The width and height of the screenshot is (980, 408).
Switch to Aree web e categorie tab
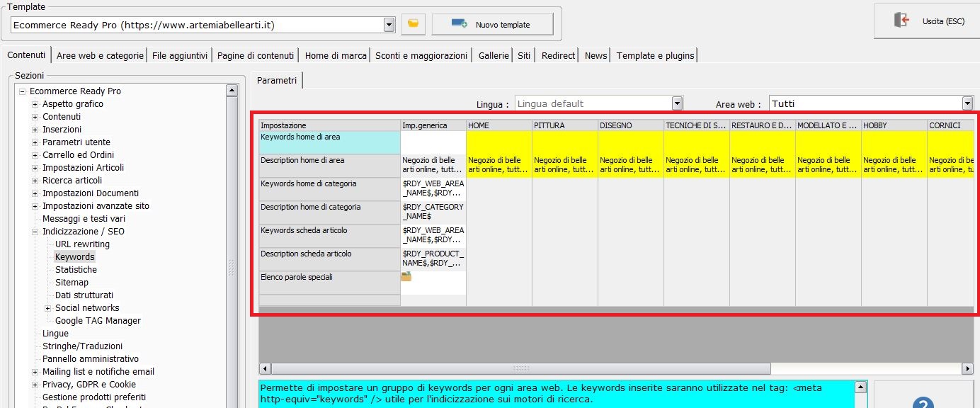pyautogui.click(x=100, y=55)
